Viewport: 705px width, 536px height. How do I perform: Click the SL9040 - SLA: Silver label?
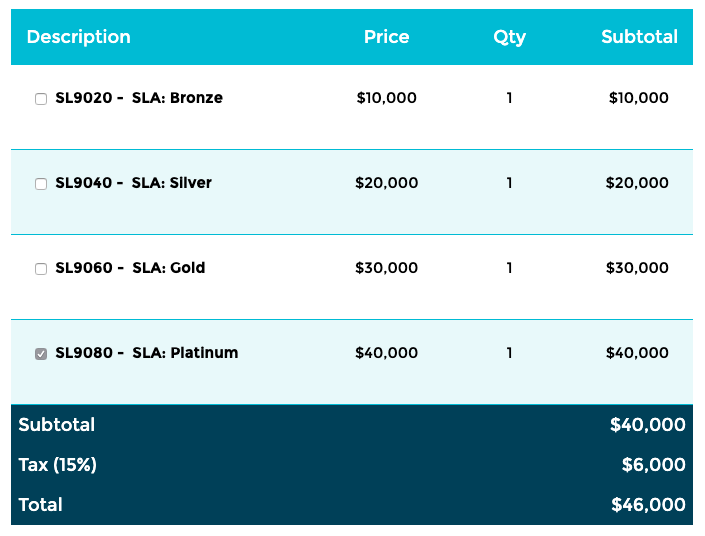click(x=133, y=183)
